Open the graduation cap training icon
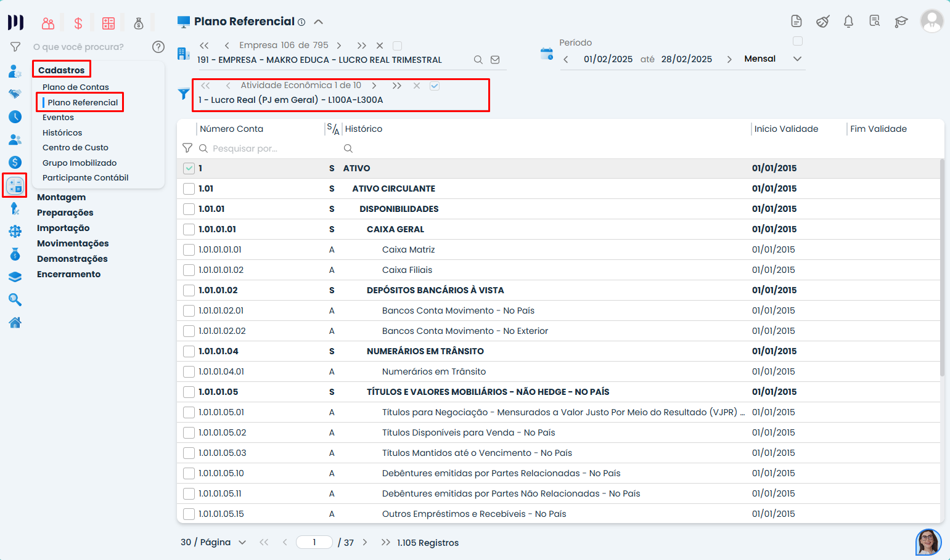The width and height of the screenshot is (950, 560). [901, 22]
